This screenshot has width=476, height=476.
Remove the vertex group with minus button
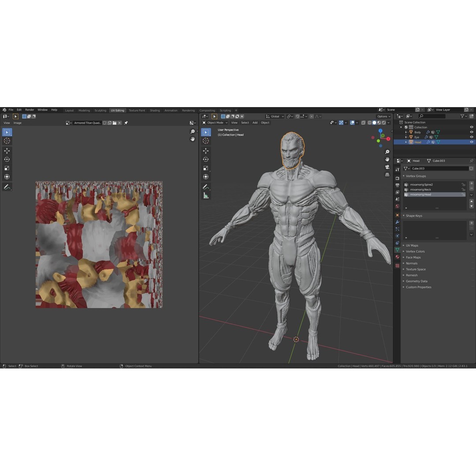472,189
